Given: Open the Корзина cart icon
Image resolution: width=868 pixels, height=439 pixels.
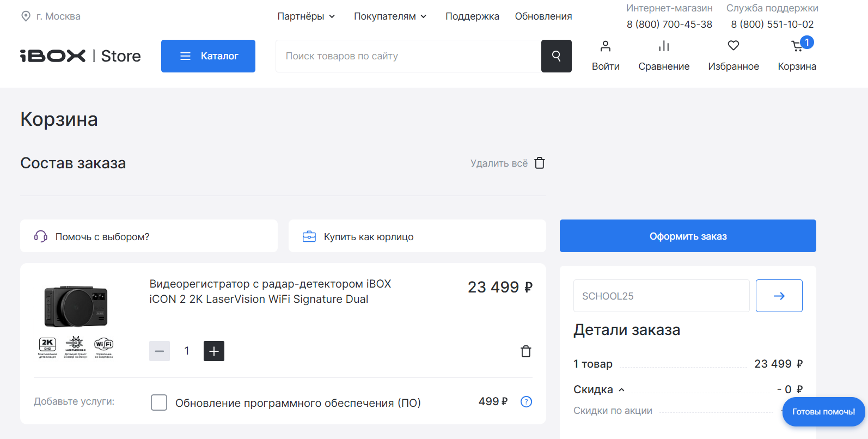Looking at the screenshot, I should click(798, 46).
